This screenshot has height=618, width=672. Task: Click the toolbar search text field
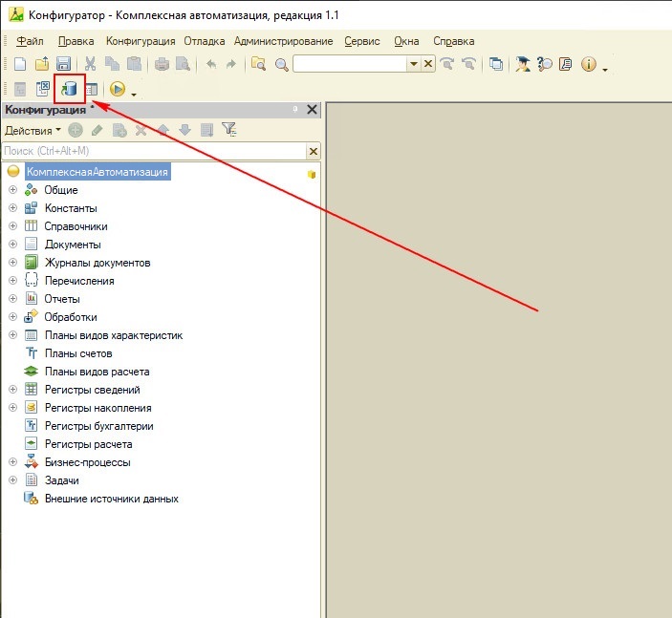click(350, 64)
